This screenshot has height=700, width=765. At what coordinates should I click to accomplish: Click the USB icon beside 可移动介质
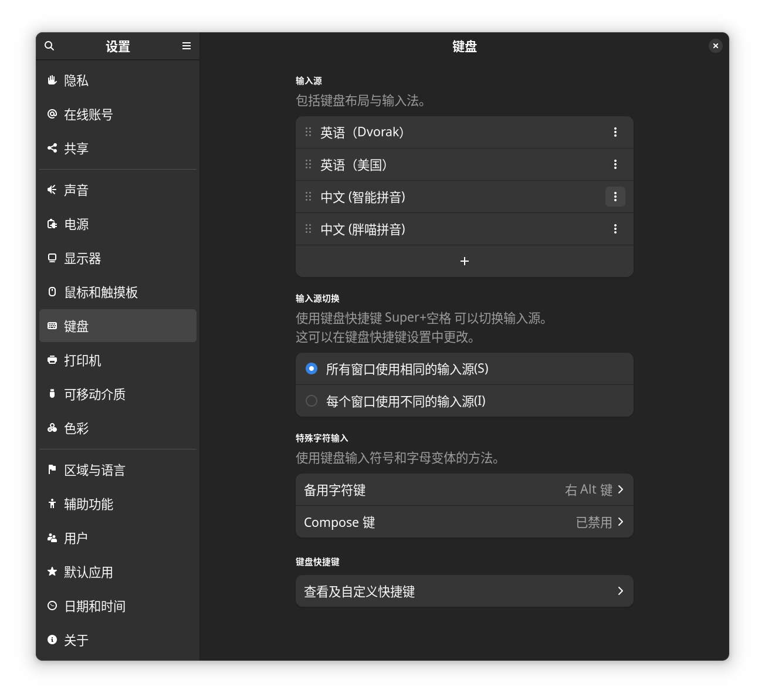(x=52, y=394)
